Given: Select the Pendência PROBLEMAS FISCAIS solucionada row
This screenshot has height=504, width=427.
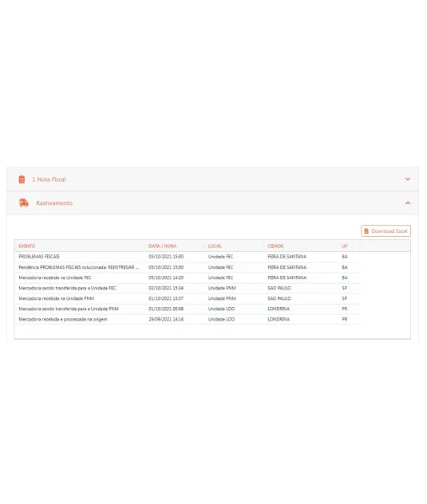Looking at the screenshot, I should [x=188, y=267].
